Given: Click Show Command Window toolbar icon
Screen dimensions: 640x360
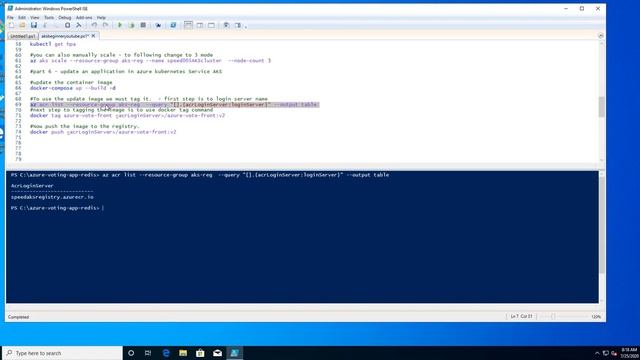Looking at the screenshot, I should (x=226, y=25).
